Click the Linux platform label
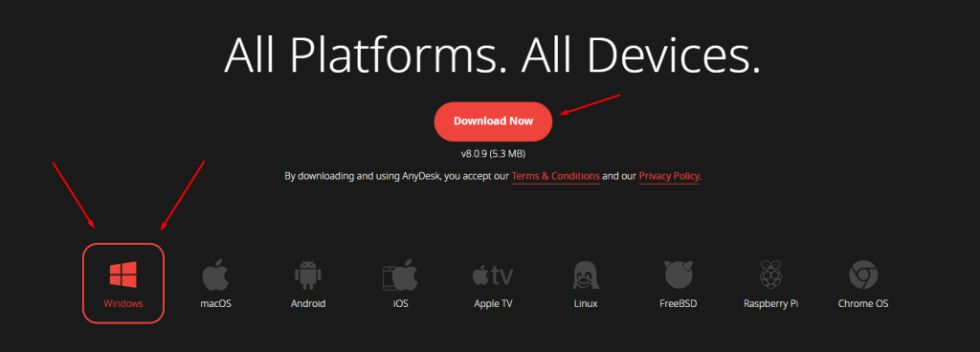The height and width of the screenshot is (352, 980). tap(586, 304)
